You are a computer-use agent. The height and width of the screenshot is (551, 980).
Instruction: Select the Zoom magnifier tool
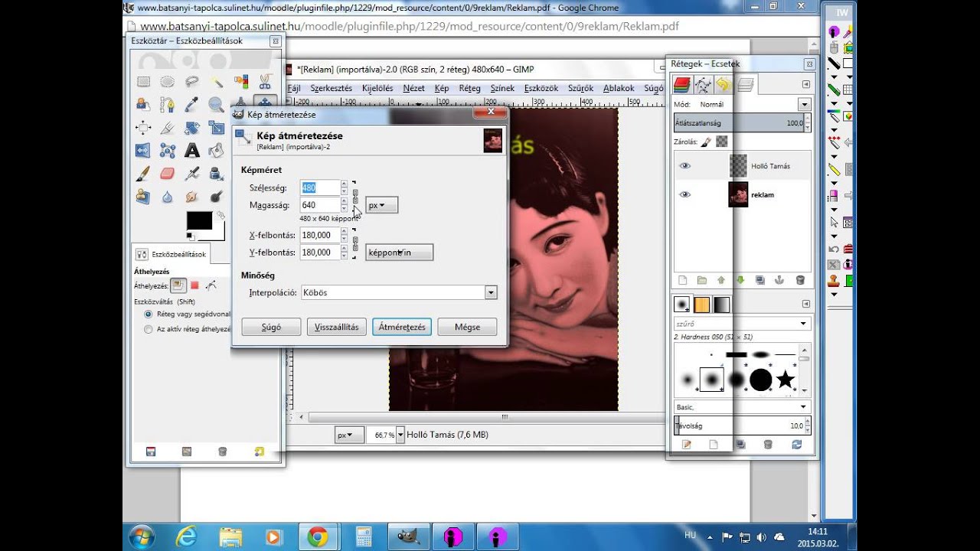(217, 105)
